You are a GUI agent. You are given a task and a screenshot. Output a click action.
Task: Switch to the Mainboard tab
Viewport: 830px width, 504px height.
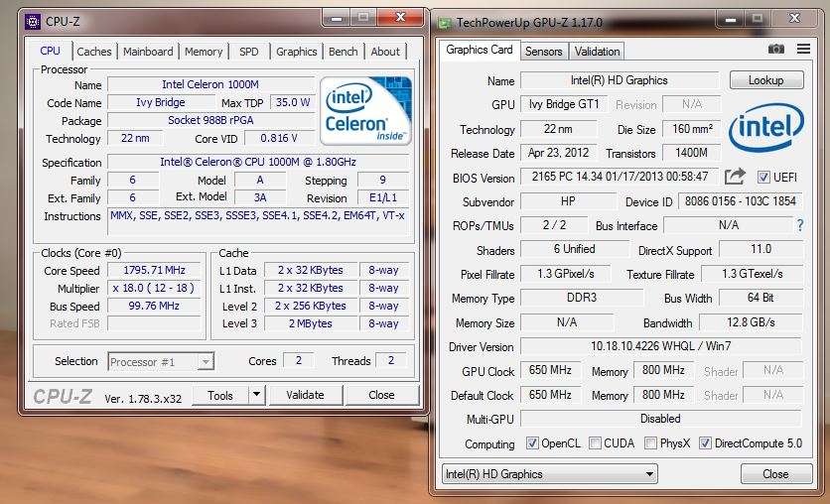148,52
